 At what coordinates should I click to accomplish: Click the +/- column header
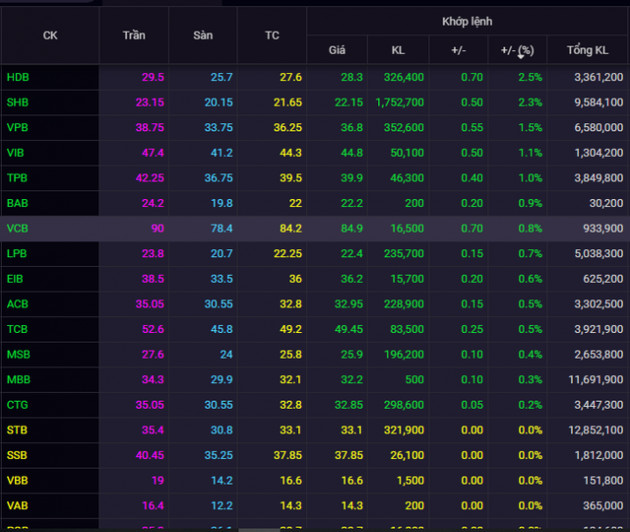click(x=458, y=50)
